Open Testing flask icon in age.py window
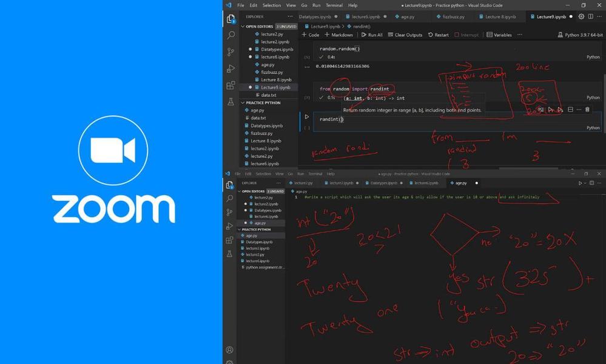Screen dimensions: 606x364 (229, 254)
